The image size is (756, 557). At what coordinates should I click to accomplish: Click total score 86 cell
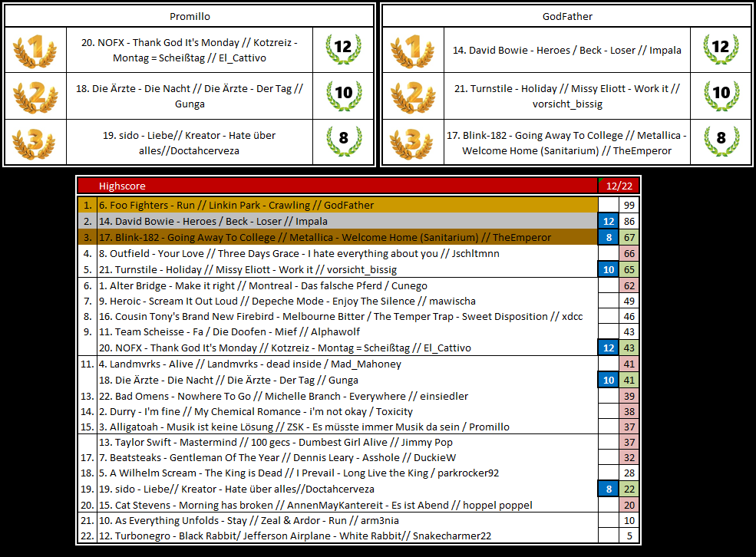[629, 221]
